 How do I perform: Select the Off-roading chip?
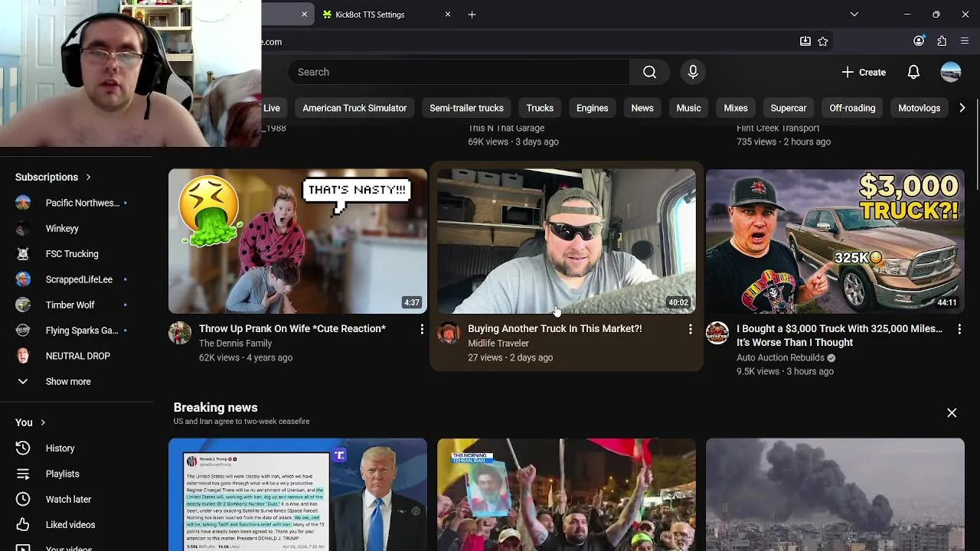coord(852,108)
